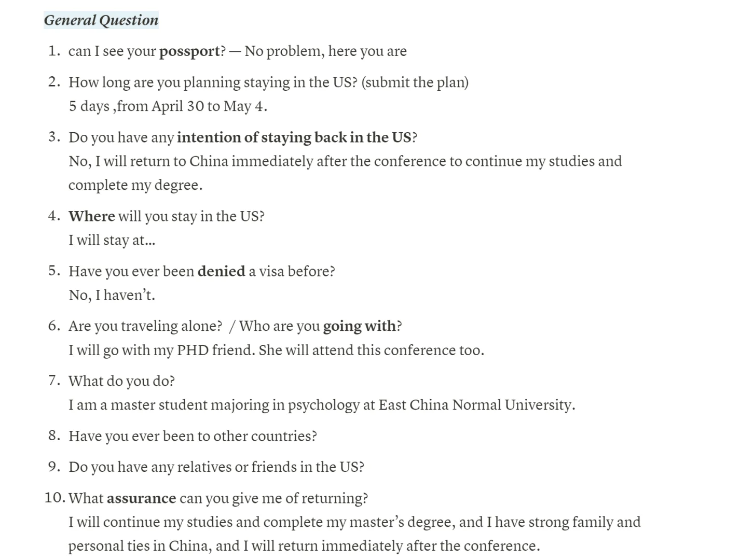Image resolution: width=740 pixels, height=560 pixels.
Task: Click question 'Have you ever been to other countries?'
Action: tap(193, 436)
